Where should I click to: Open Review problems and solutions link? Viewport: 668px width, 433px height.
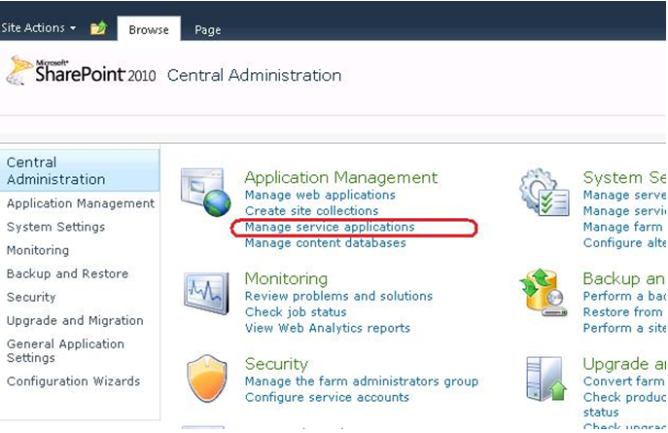pos(338,296)
